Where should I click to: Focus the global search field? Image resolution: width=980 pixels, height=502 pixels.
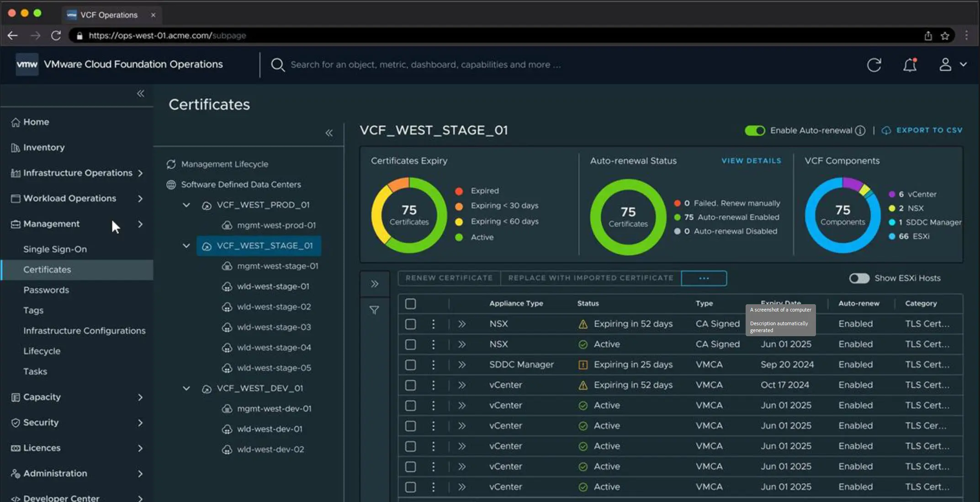[425, 65]
